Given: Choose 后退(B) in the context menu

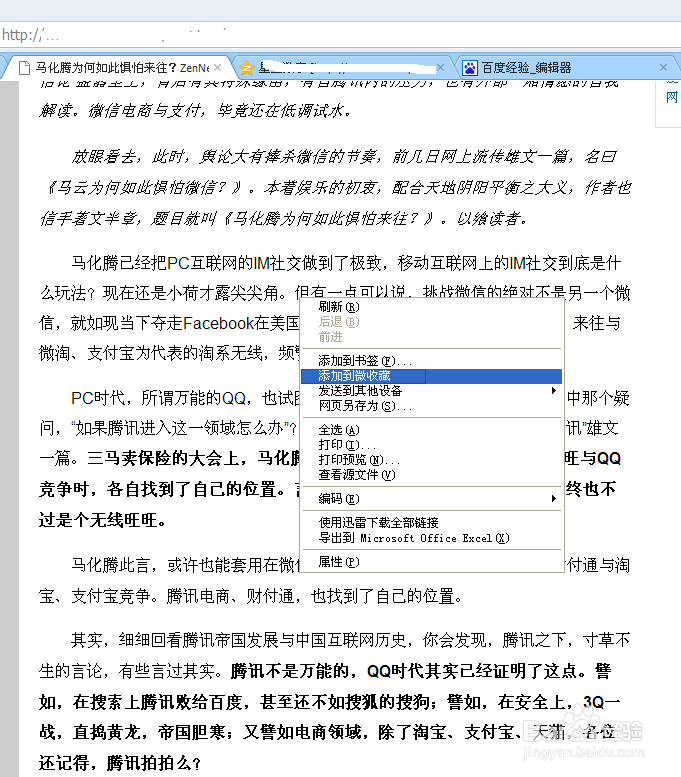Looking at the screenshot, I should pyautogui.click(x=431, y=322).
